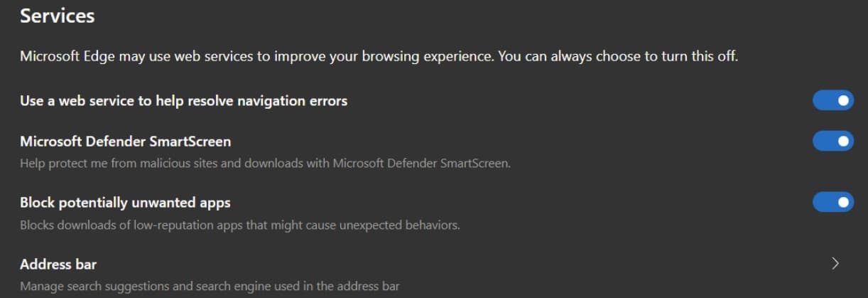This screenshot has width=868, height=298.
Task: Open Address bar settings via chevron arrow
Action: 835,264
